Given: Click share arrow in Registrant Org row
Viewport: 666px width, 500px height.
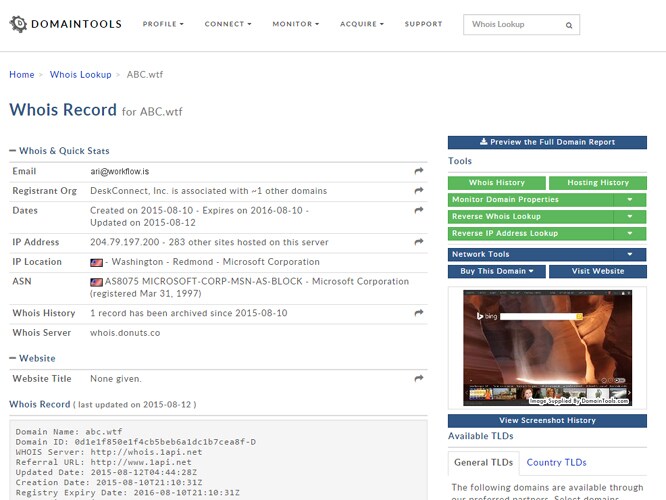Looking at the screenshot, I should [x=419, y=191].
